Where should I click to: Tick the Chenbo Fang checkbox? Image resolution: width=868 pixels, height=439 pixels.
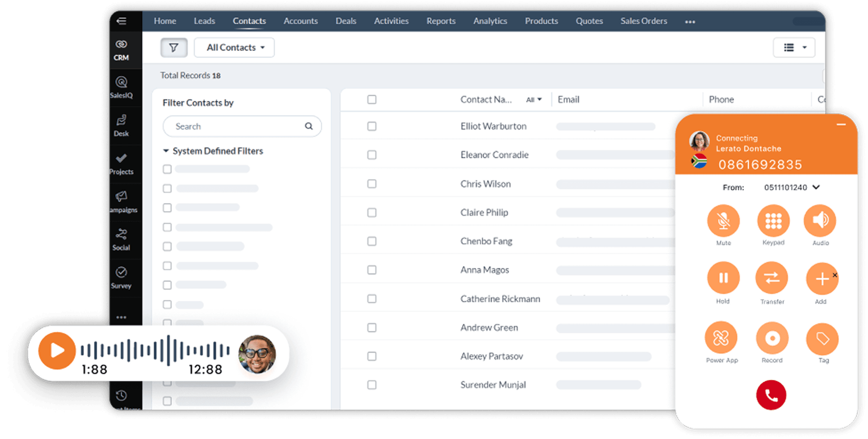coord(372,241)
